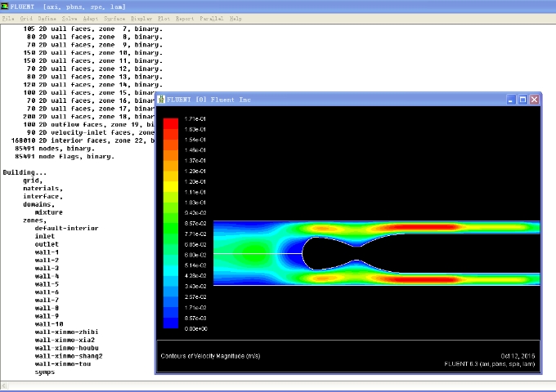The height and width of the screenshot is (392, 556).
Task: Click the teardrop body in the contour plot
Action: [x=327, y=254]
